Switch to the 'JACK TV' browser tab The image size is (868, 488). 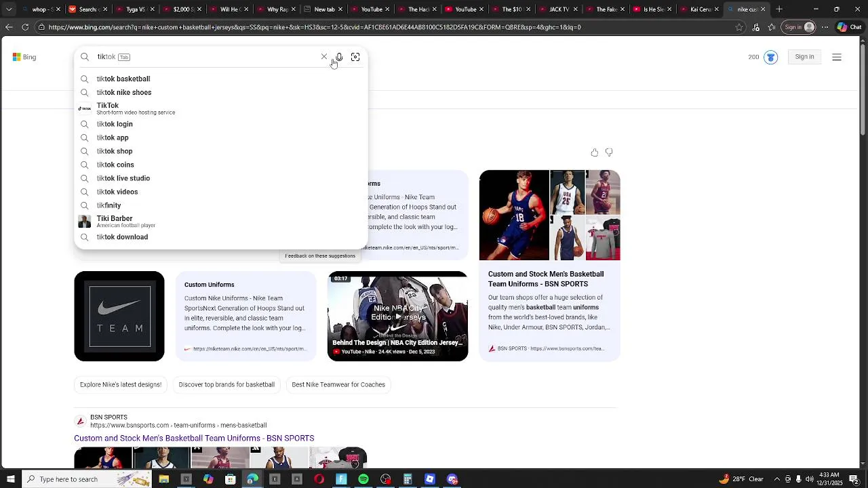pyautogui.click(x=559, y=9)
